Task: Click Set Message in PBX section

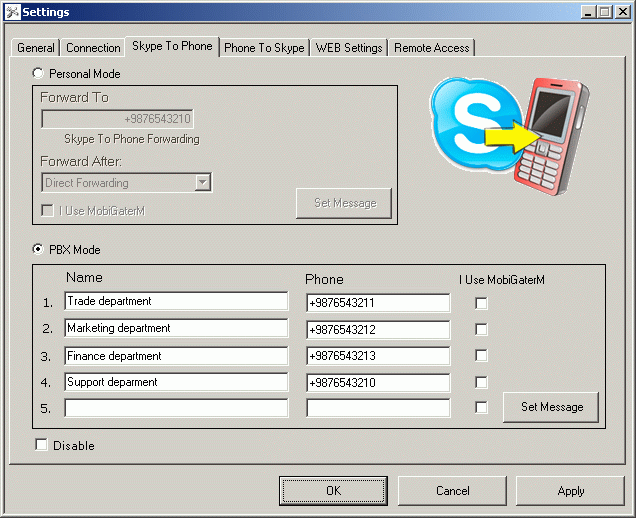Action: (x=551, y=407)
